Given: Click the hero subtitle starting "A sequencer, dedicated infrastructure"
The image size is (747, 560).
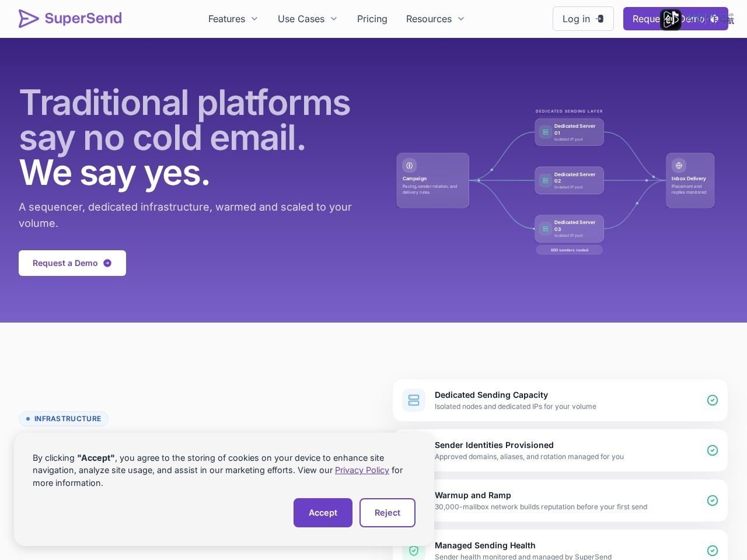Looking at the screenshot, I should pos(185,215).
